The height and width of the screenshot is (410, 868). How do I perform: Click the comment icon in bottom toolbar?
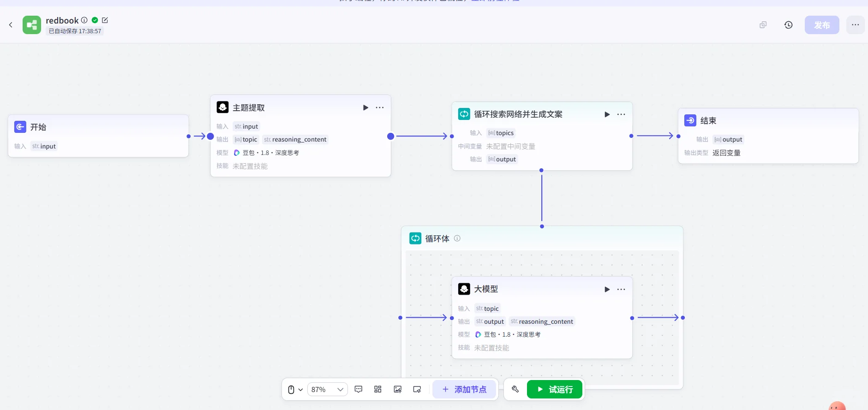[359, 389]
